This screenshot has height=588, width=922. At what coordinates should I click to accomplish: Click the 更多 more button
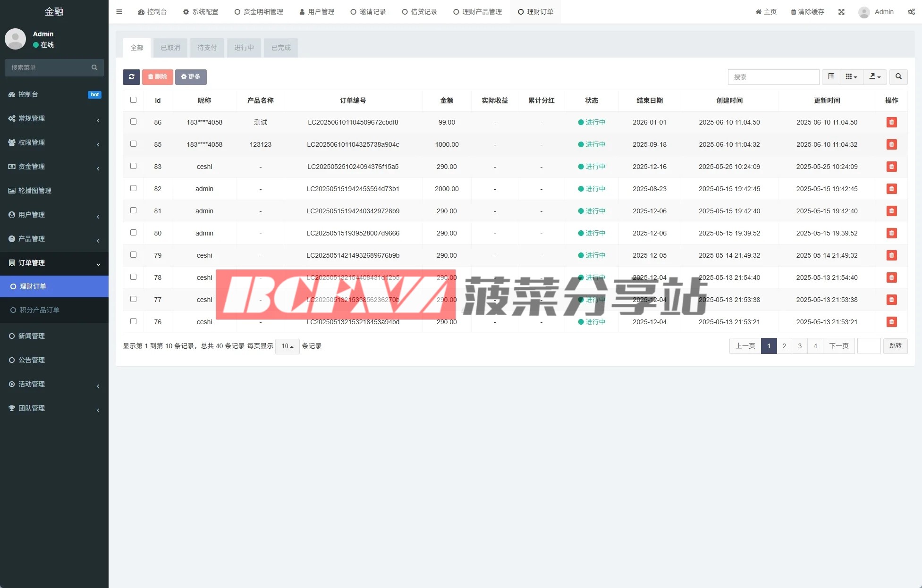tap(191, 77)
